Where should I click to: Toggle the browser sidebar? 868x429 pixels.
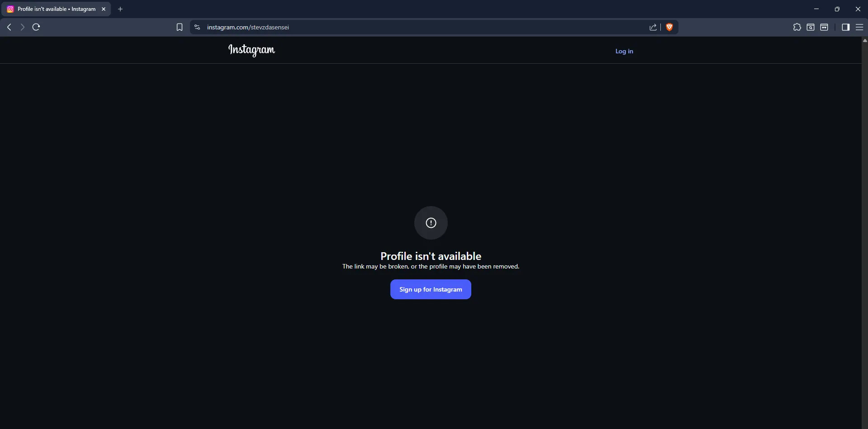click(x=845, y=27)
